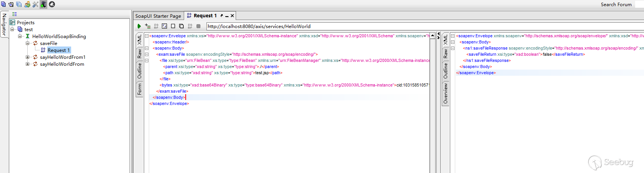
Task: Click the Navigator tree view mode icon
Action: (x=14, y=14)
